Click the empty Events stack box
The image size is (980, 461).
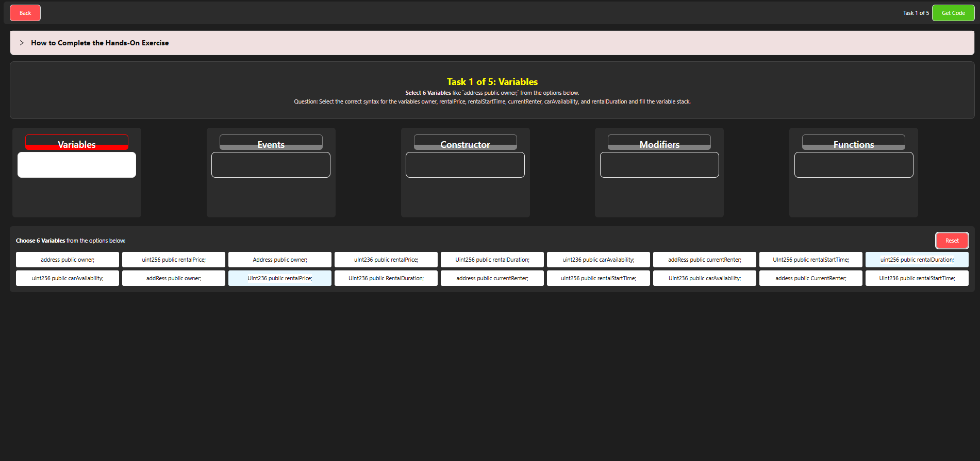[x=271, y=165]
